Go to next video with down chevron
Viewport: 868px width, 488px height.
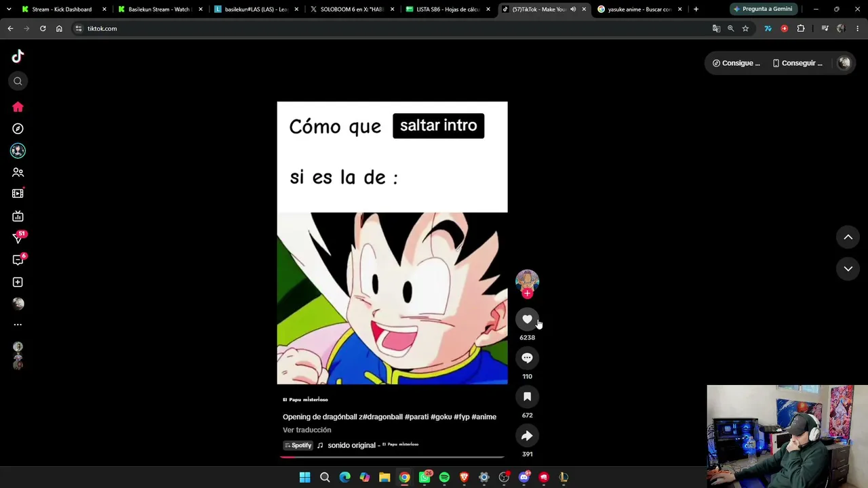[x=848, y=269]
